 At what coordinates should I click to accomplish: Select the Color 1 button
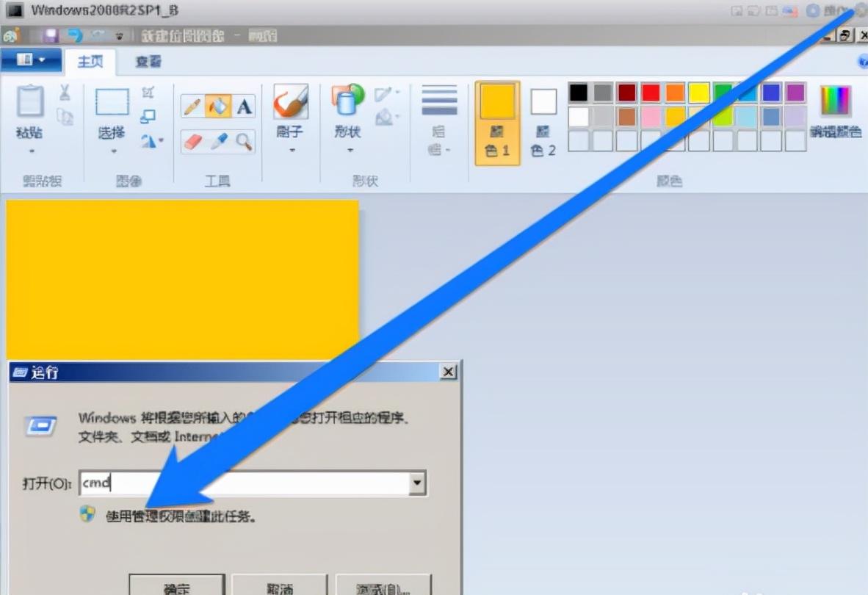click(x=497, y=123)
